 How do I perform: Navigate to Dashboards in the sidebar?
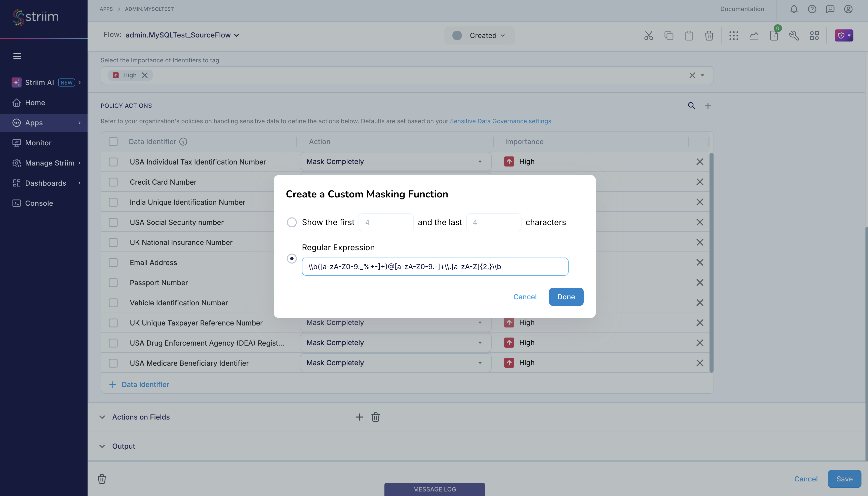(46, 183)
